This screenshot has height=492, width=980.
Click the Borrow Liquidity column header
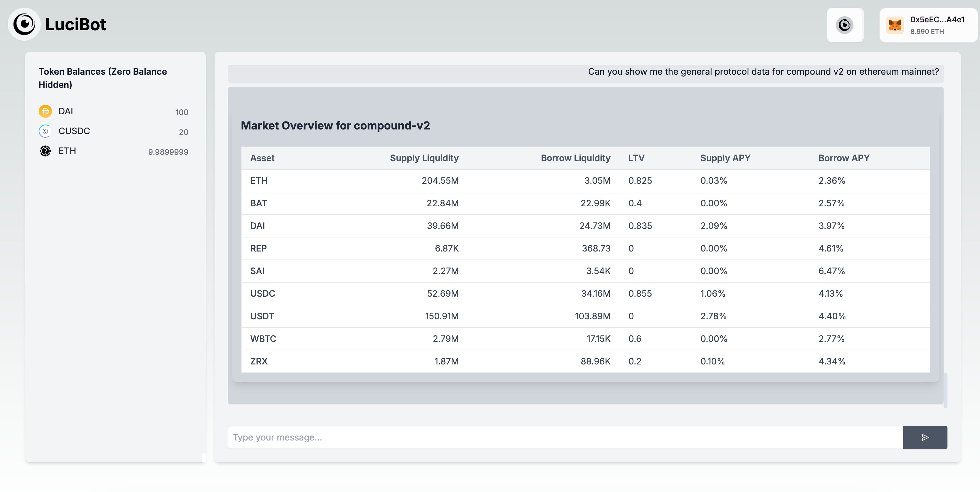point(575,158)
